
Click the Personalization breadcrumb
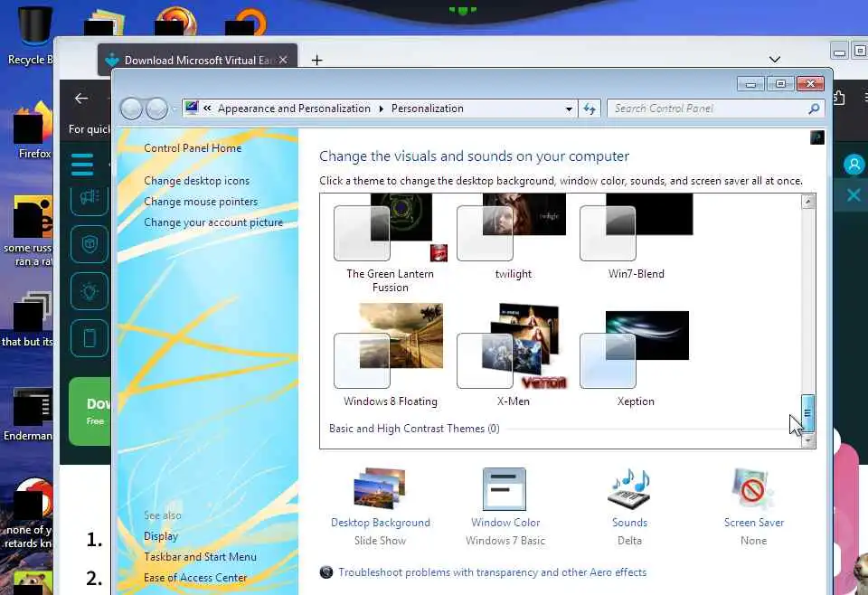click(428, 109)
